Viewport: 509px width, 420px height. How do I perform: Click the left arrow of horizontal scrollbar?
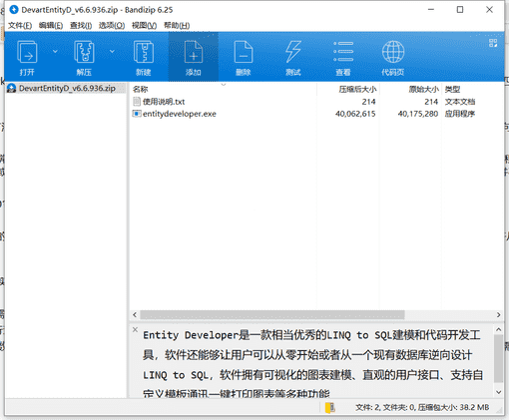pyautogui.click(x=135, y=314)
